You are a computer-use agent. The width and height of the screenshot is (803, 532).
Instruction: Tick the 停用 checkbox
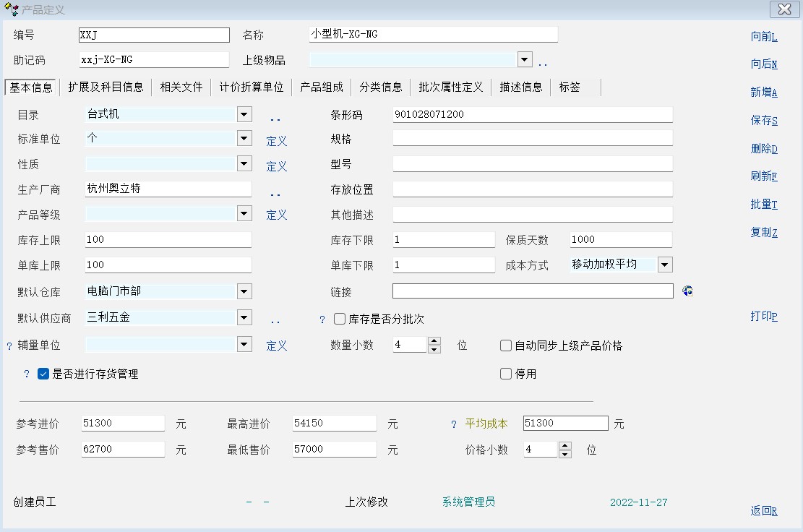[506, 374]
